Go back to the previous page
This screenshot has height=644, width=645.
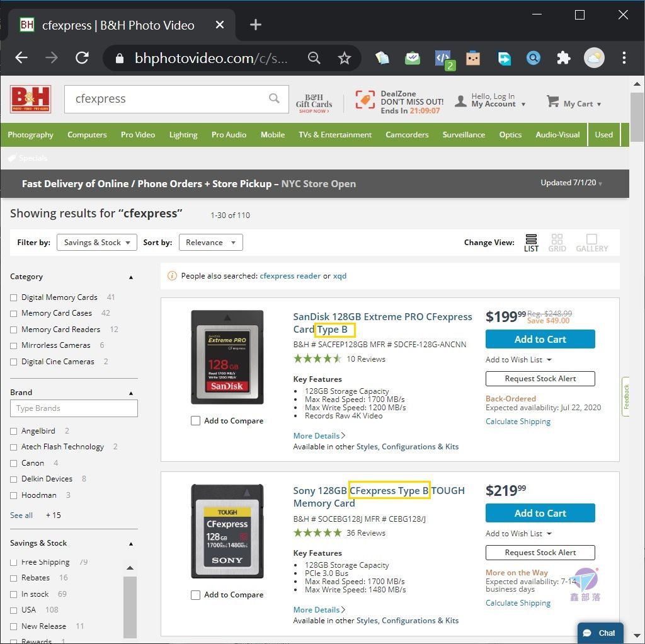tap(21, 57)
